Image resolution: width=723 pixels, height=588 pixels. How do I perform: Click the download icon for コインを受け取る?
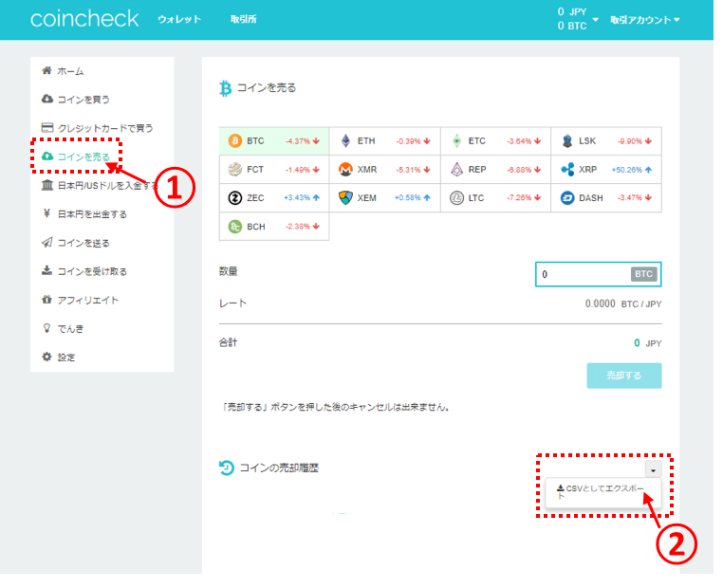tap(46, 270)
